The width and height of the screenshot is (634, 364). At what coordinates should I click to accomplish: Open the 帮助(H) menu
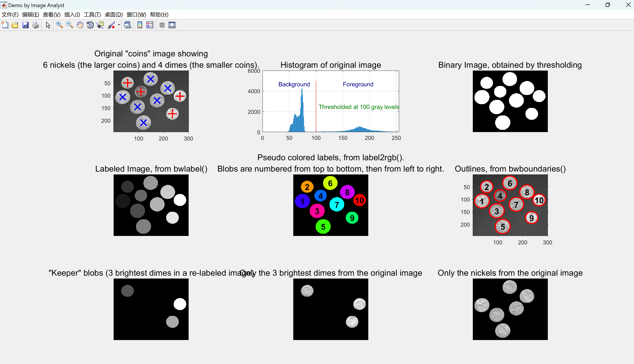pyautogui.click(x=159, y=14)
